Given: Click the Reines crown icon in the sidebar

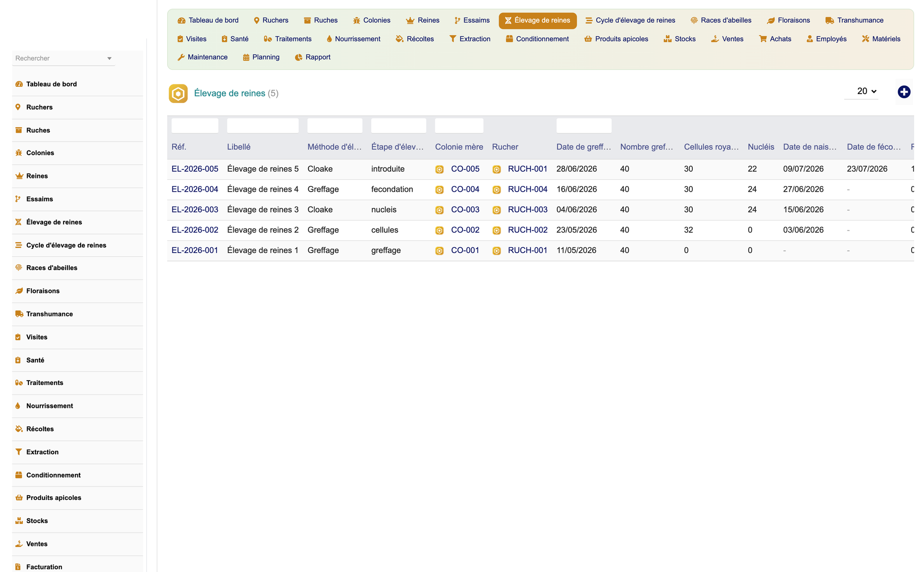Looking at the screenshot, I should click(19, 176).
